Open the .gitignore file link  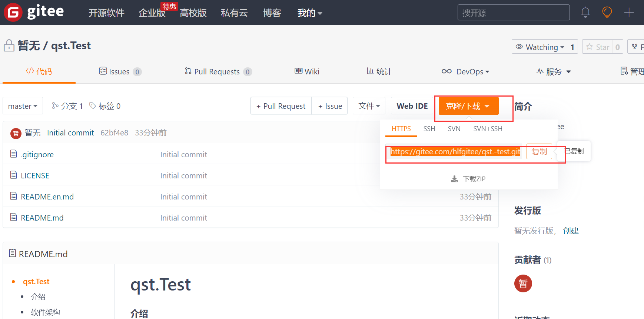37,154
